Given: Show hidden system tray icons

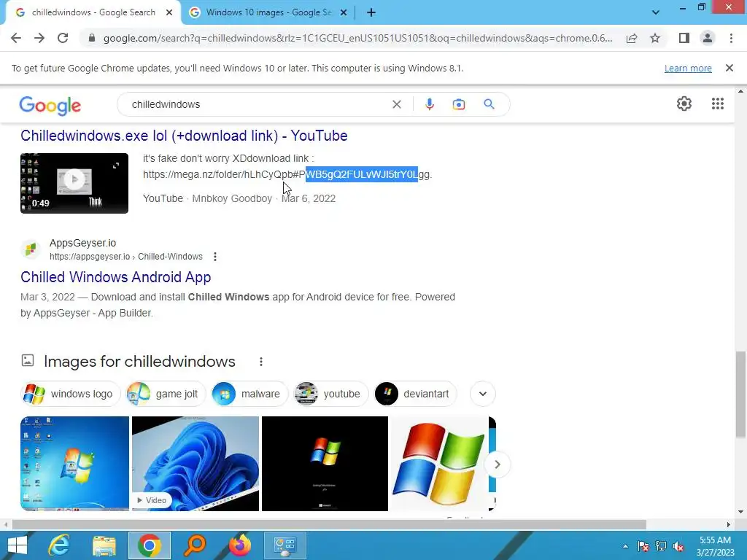Looking at the screenshot, I should (x=625, y=546).
